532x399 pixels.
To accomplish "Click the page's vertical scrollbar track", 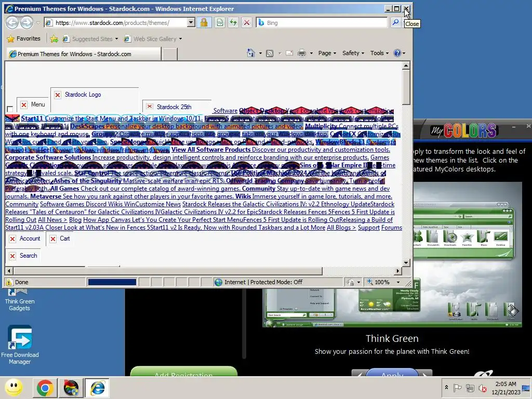I will click(x=406, y=181).
